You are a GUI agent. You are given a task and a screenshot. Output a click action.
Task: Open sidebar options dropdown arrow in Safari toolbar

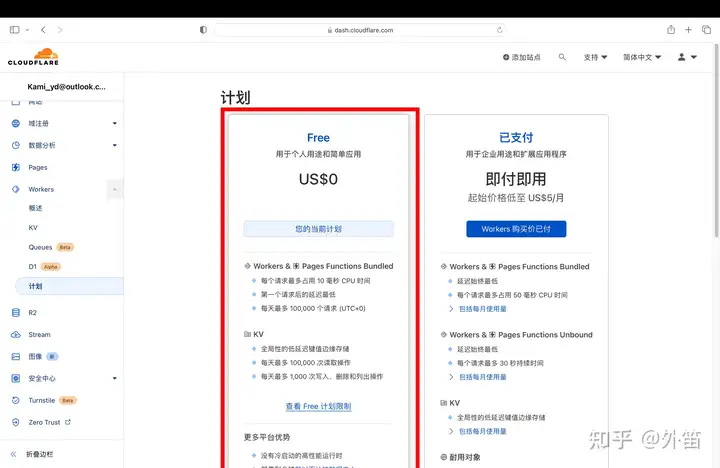click(x=27, y=30)
